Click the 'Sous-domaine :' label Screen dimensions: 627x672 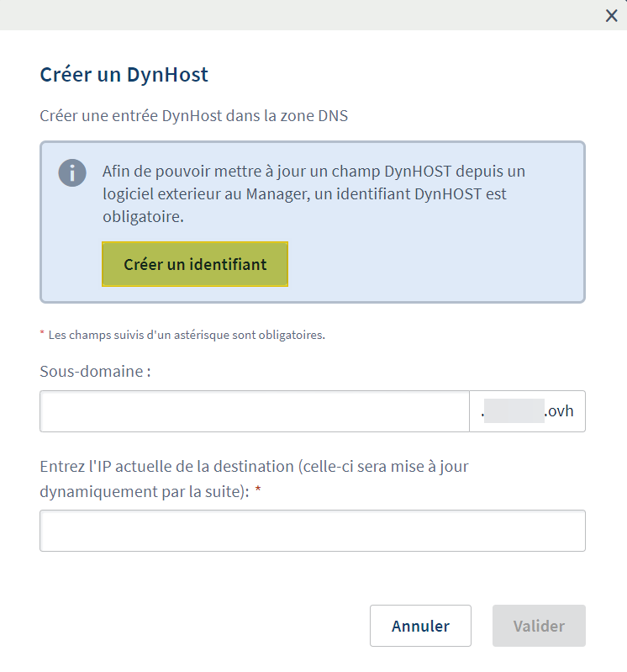(x=95, y=371)
